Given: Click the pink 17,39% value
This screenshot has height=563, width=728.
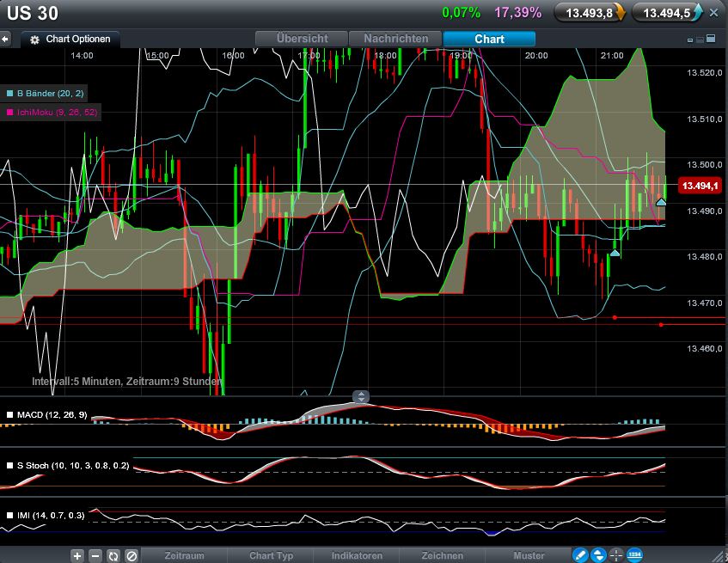Looking at the screenshot, I should coord(517,13).
